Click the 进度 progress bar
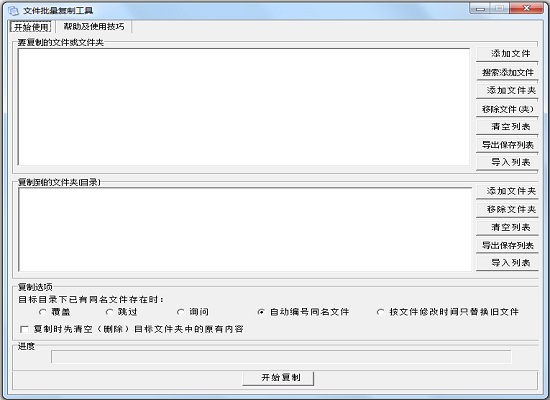Viewport: 550px width, 400px height. coord(281,356)
